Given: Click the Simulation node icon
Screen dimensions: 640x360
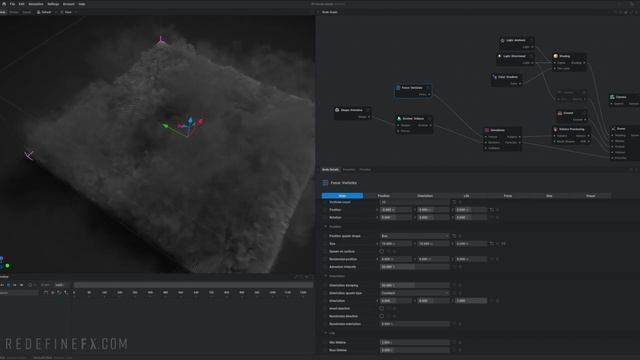Looking at the screenshot, I should tap(487, 130).
